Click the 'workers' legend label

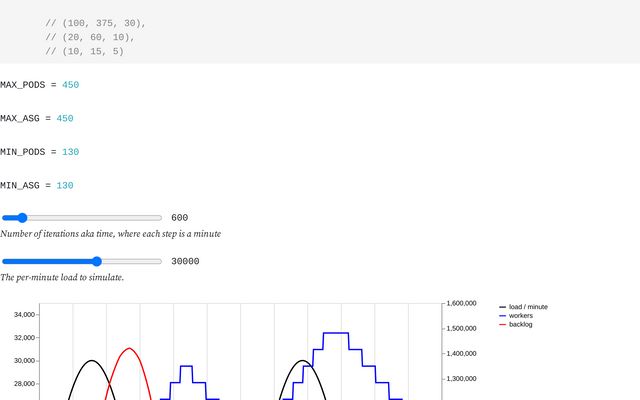[521, 316]
